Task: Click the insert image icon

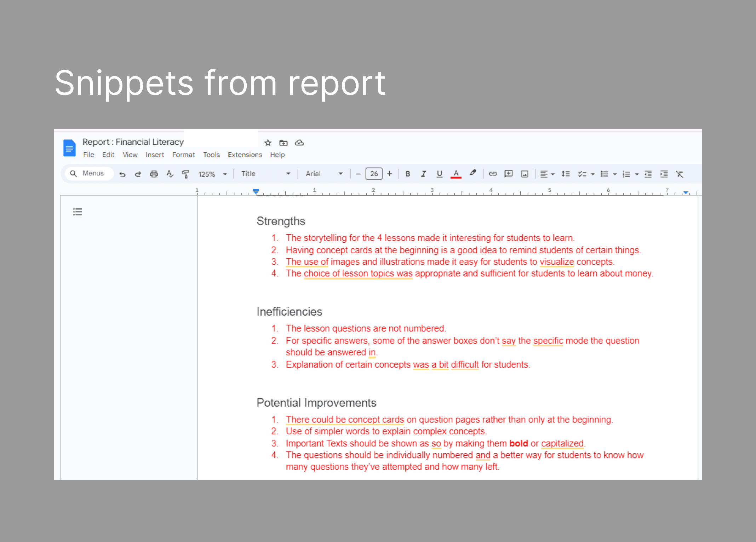Action: click(525, 174)
